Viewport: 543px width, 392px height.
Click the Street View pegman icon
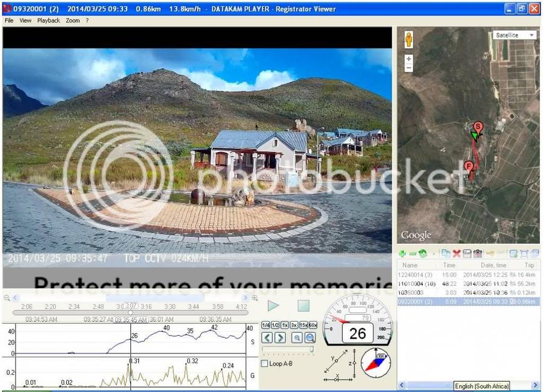(x=408, y=40)
